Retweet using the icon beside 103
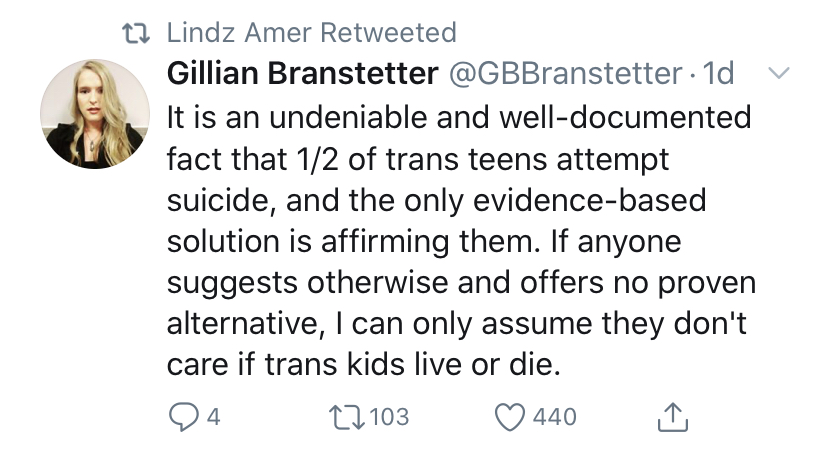The height and width of the screenshot is (453, 828). (346, 417)
